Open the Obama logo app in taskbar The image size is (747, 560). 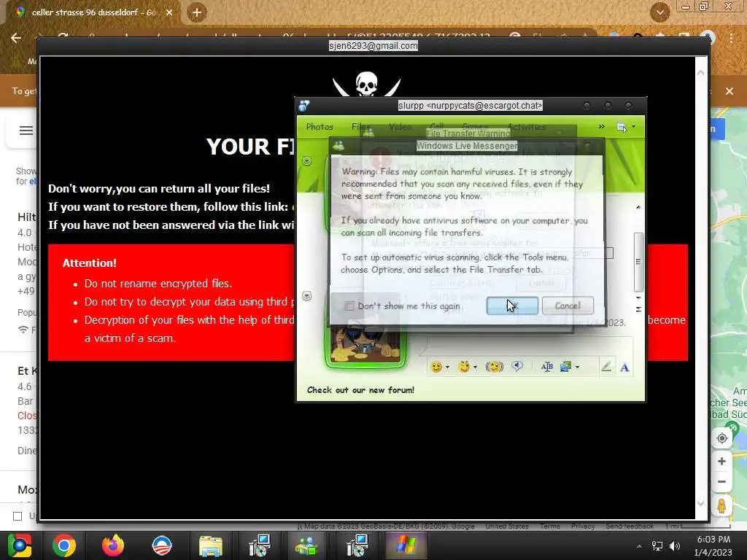(161, 545)
